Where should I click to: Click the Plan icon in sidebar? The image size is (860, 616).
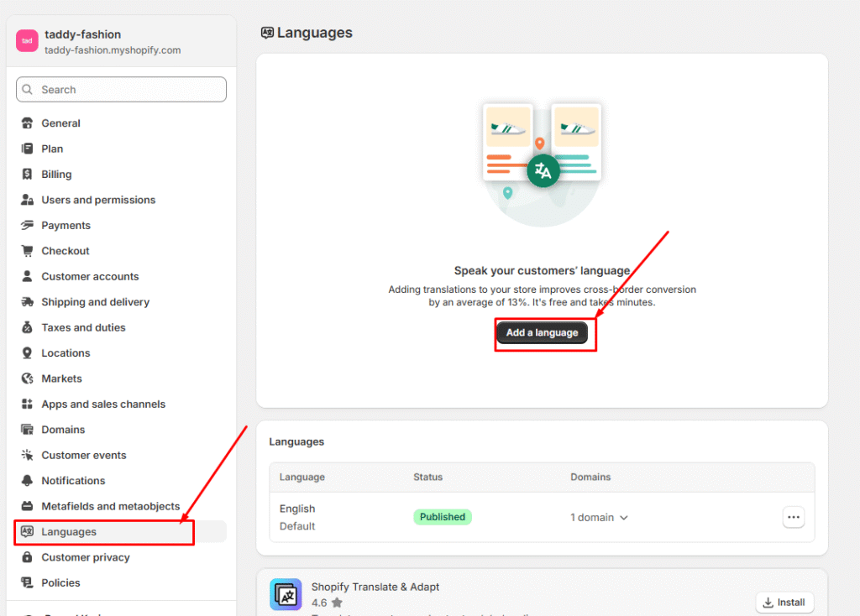pyautogui.click(x=27, y=149)
